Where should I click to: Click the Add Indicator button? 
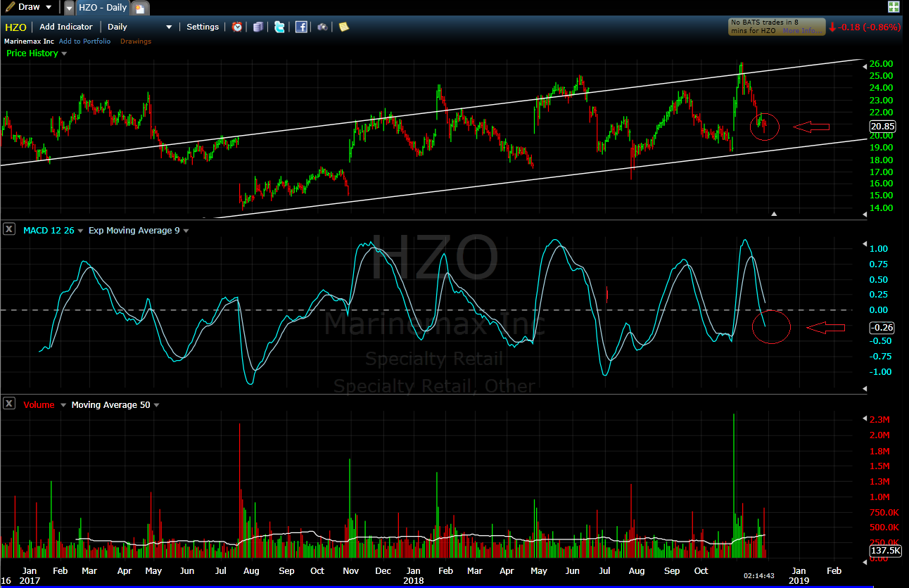pyautogui.click(x=65, y=27)
